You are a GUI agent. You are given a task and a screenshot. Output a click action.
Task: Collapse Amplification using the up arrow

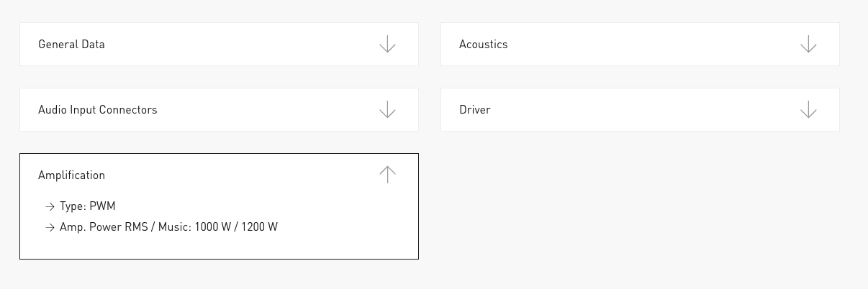pyautogui.click(x=387, y=175)
